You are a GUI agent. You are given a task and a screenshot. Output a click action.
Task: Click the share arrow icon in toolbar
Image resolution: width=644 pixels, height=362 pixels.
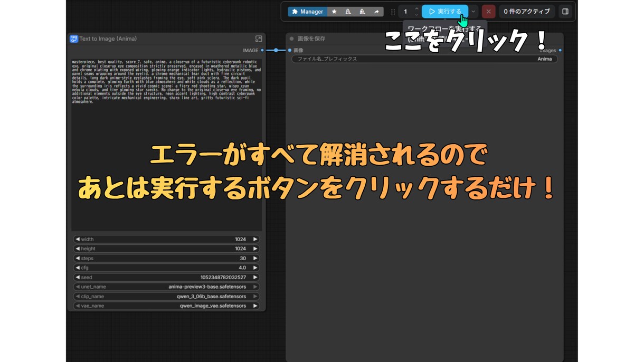pyautogui.click(x=376, y=12)
